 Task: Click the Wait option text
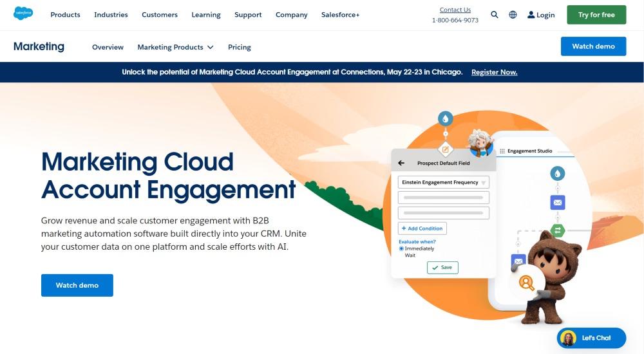[x=410, y=256]
